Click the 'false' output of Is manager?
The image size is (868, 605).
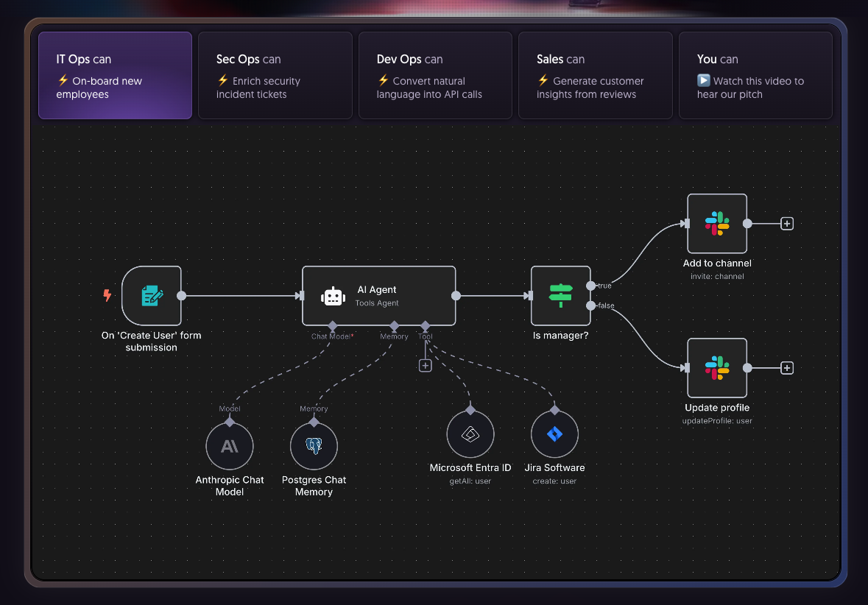click(x=591, y=305)
